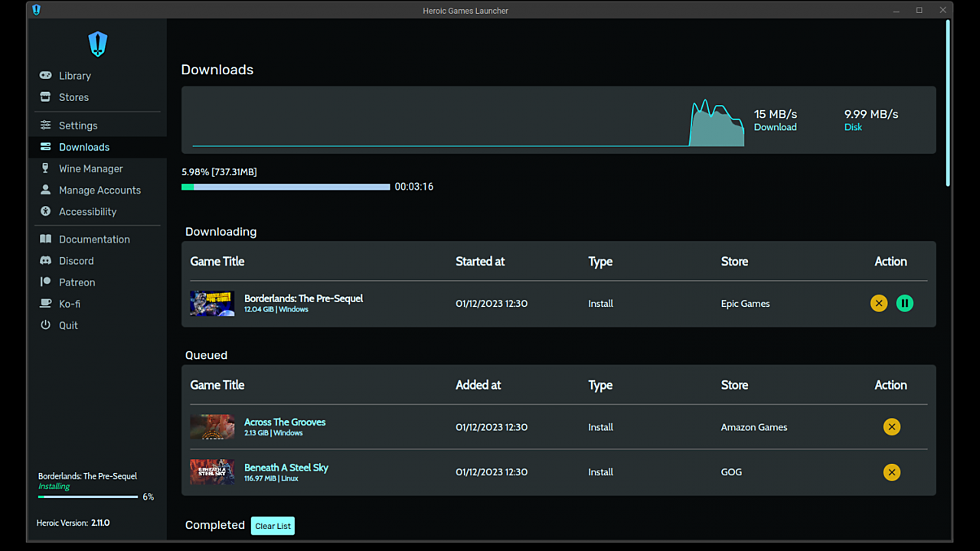This screenshot has width=980, height=551.
Task: Click the Downloads icon in sidebar
Action: [x=45, y=146]
